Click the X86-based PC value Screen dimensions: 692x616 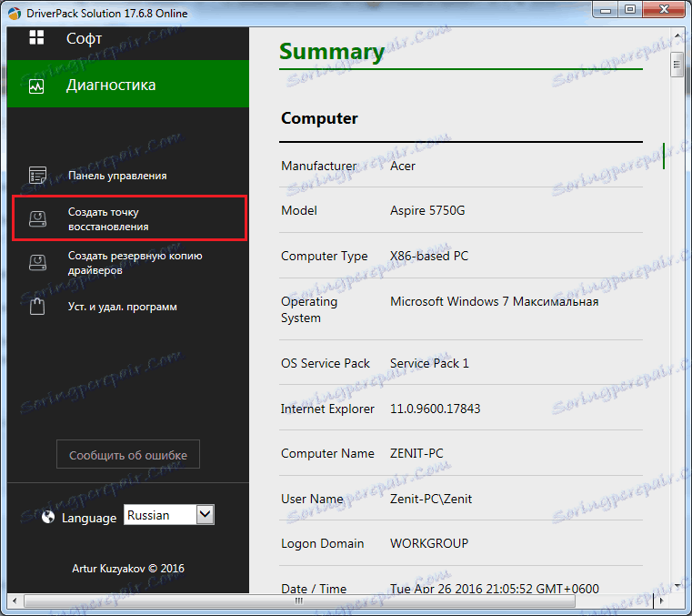(429, 256)
